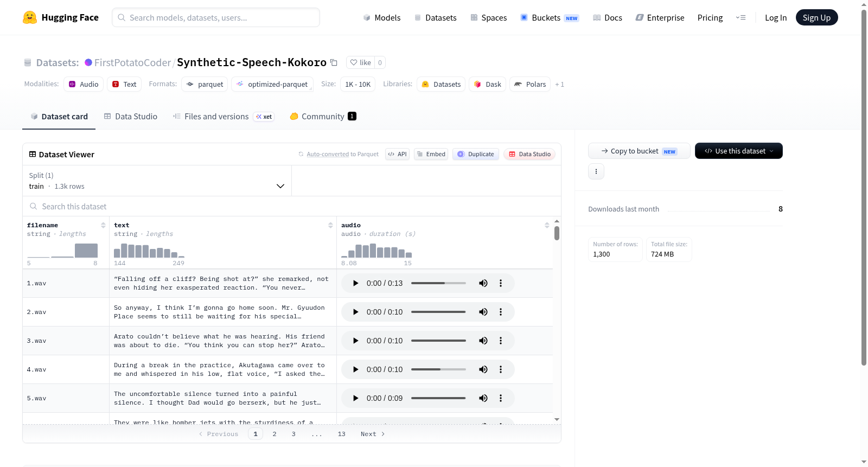The height and width of the screenshot is (467, 868).
Task: Copy dataset name with the copy icon
Action: [x=334, y=62]
